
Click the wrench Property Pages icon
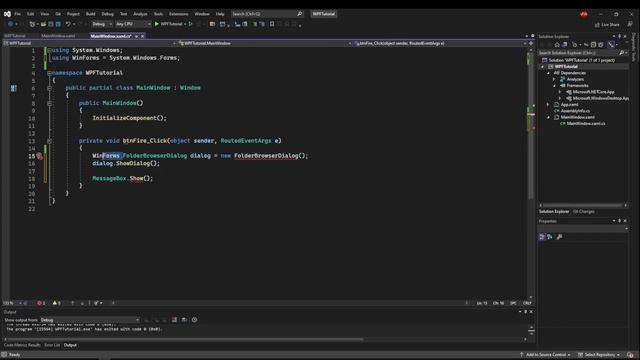point(559,237)
